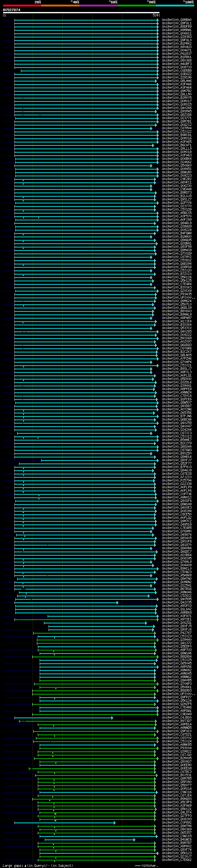This screenshot has height=868, width=197.
Task: Click the Large gaps legend text
Action: (38, 865)
